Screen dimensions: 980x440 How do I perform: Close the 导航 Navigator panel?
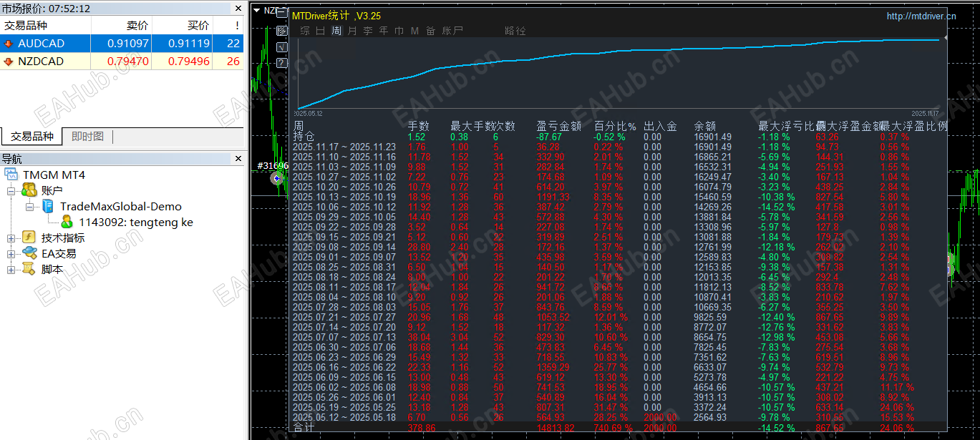click(239, 159)
